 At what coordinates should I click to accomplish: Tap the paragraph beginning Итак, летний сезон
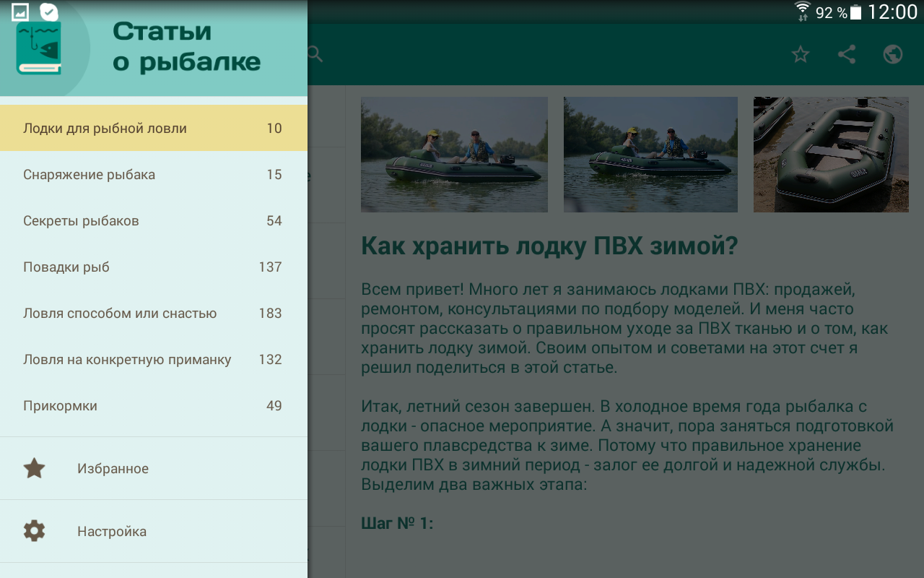[x=627, y=445]
